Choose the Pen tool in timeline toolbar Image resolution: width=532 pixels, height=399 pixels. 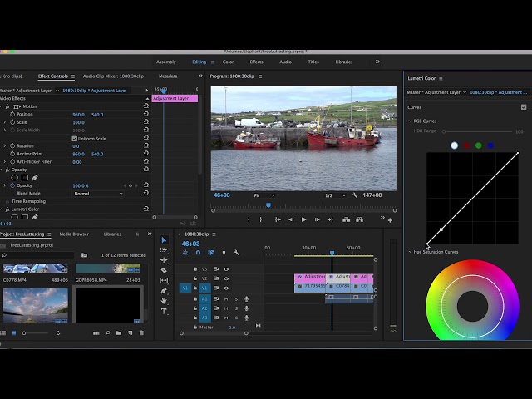[x=164, y=291]
